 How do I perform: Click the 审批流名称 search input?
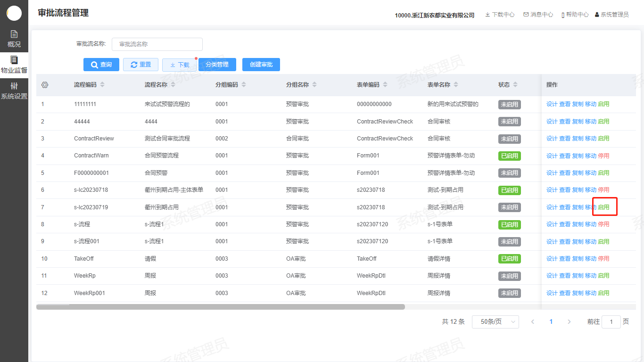pyautogui.click(x=157, y=44)
